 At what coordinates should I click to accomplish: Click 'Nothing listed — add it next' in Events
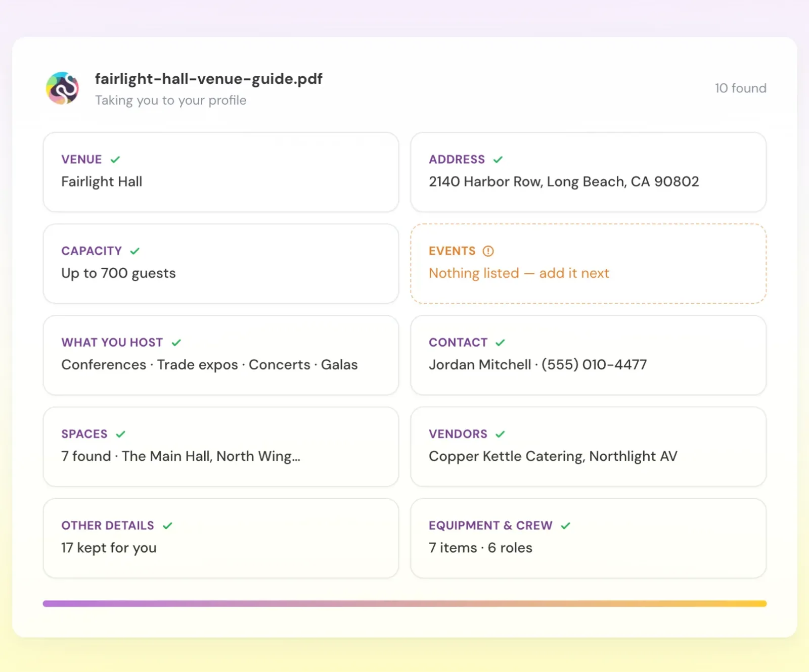(x=519, y=273)
